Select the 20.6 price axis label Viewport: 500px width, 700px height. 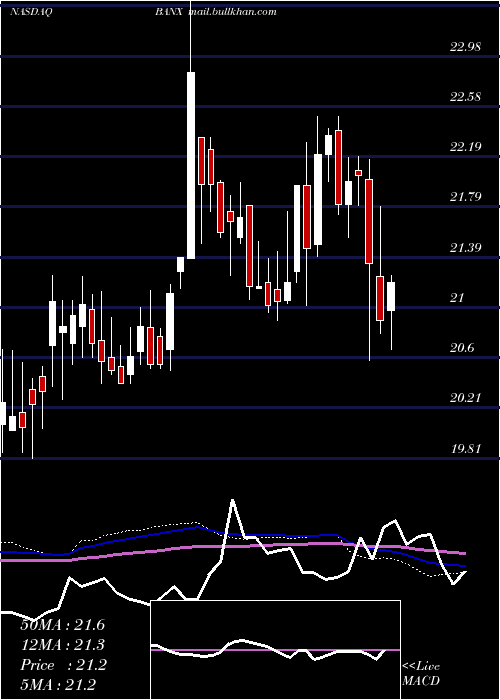pos(462,347)
